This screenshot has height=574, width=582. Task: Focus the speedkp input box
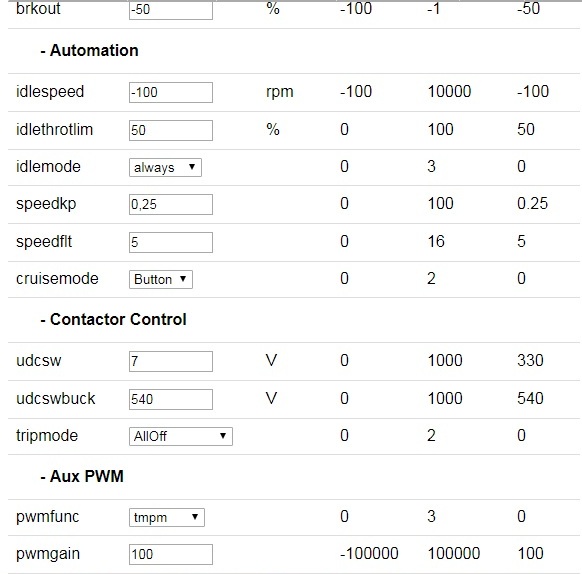click(x=171, y=204)
